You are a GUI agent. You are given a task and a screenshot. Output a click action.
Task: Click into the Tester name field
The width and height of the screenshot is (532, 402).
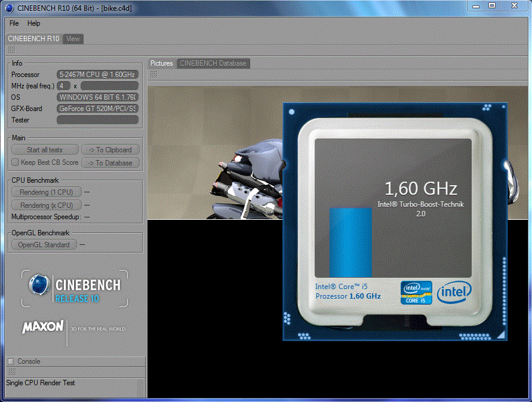click(x=97, y=120)
